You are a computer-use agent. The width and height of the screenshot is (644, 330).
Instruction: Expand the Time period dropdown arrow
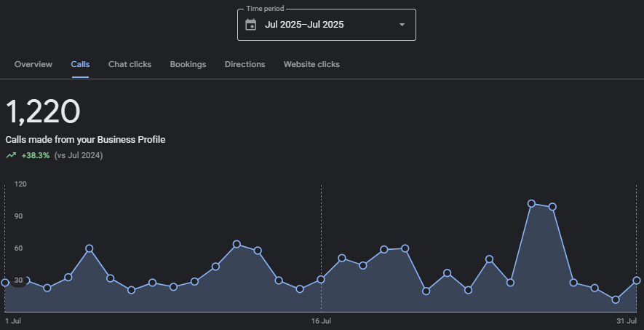pos(402,25)
